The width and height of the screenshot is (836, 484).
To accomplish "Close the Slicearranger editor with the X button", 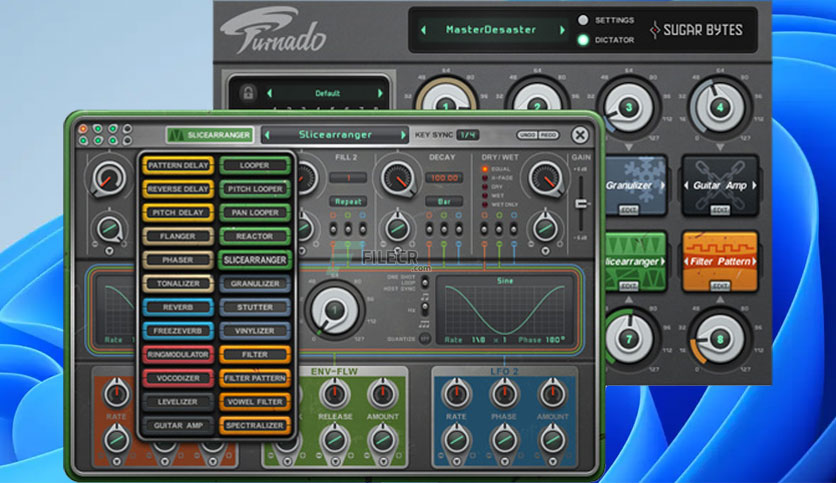I will [580, 135].
